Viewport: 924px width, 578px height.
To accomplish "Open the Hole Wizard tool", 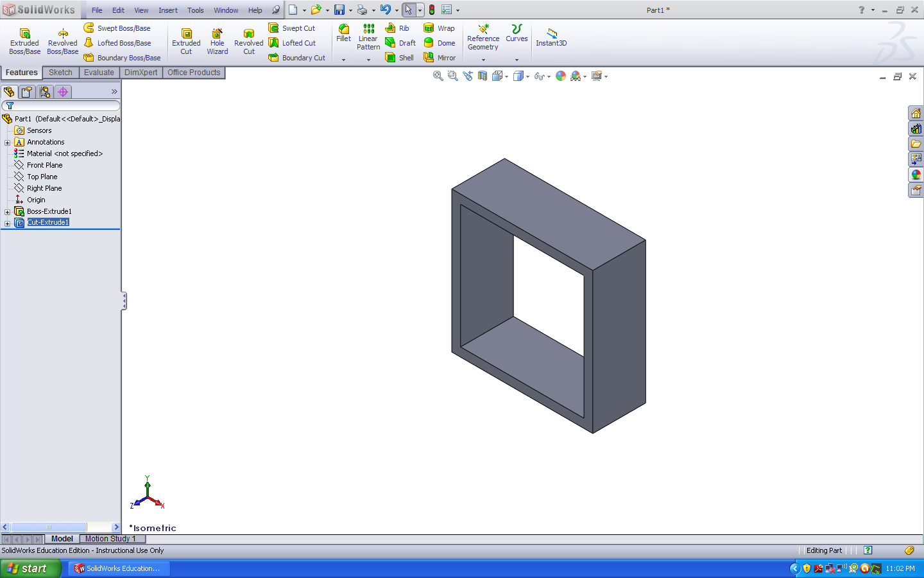I will (217, 40).
